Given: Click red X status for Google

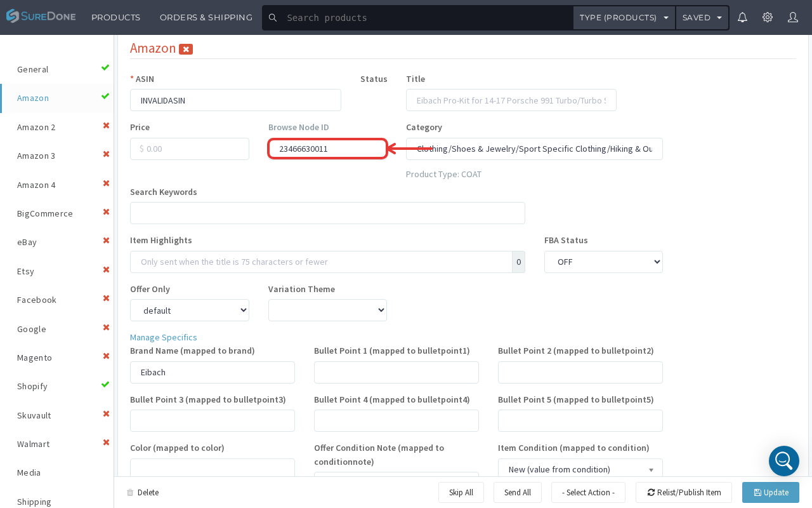Looking at the screenshot, I should [106, 328].
